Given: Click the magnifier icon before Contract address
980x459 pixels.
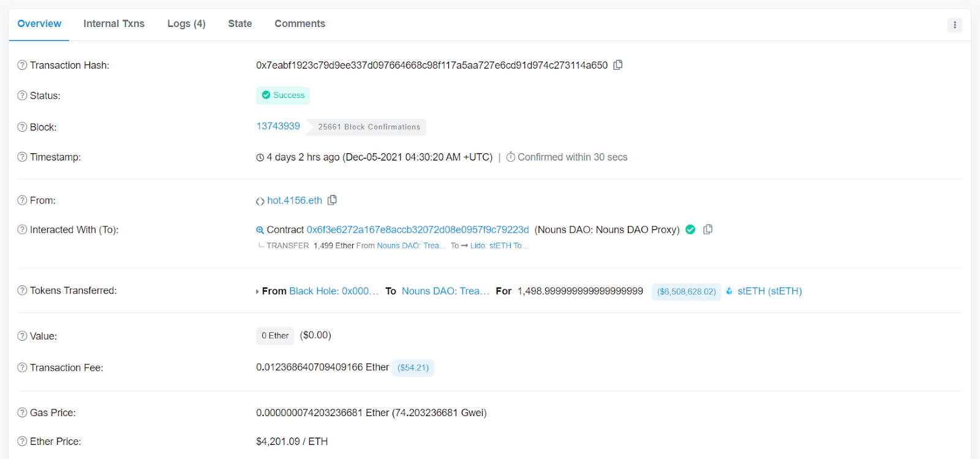Looking at the screenshot, I should coord(260,230).
